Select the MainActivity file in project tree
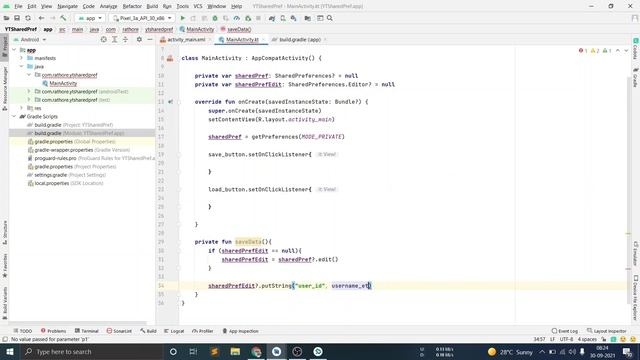The image size is (640, 360). click(x=63, y=83)
